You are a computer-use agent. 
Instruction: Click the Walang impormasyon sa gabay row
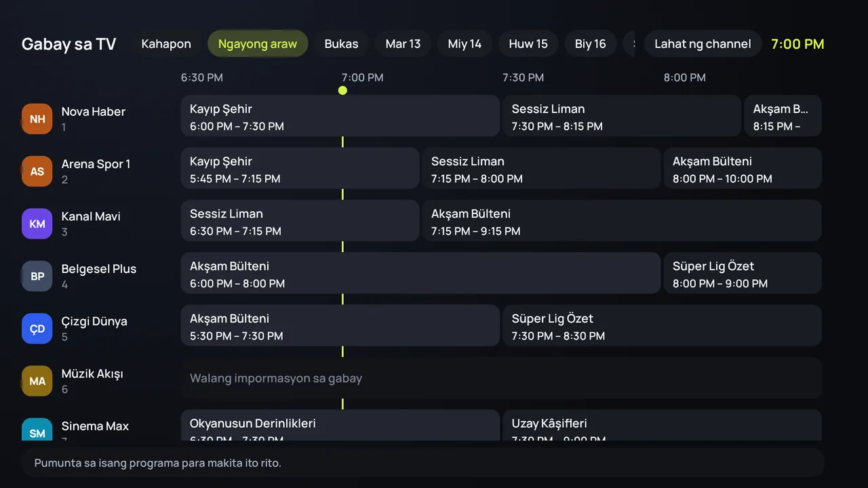click(x=501, y=378)
